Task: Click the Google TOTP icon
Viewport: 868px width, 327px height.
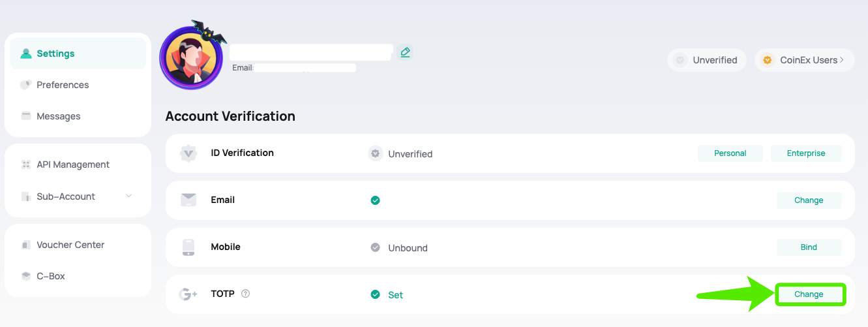Action: 188,294
